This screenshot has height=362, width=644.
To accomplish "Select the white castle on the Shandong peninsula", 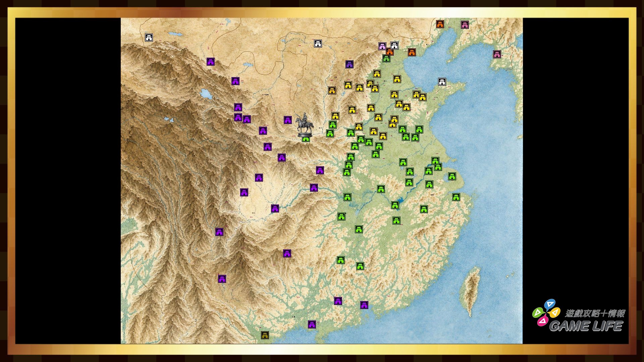I will (x=442, y=82).
